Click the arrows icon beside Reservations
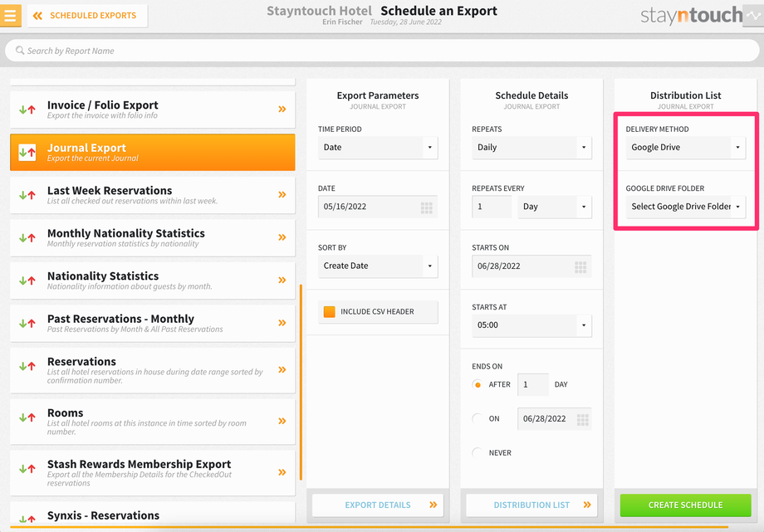The height and width of the screenshot is (532, 764). click(x=27, y=366)
